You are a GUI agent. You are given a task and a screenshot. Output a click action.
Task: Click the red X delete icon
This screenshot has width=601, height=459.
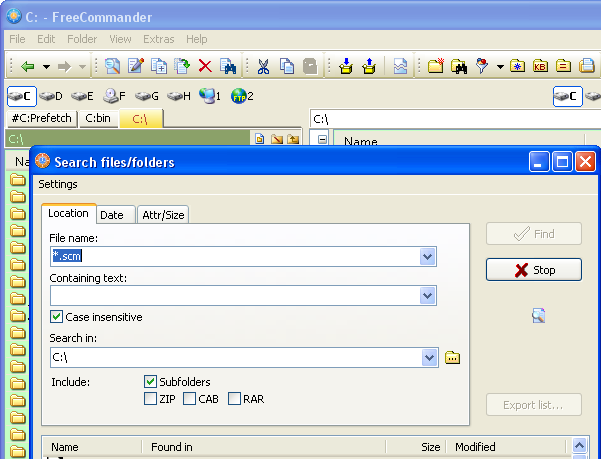(205, 66)
